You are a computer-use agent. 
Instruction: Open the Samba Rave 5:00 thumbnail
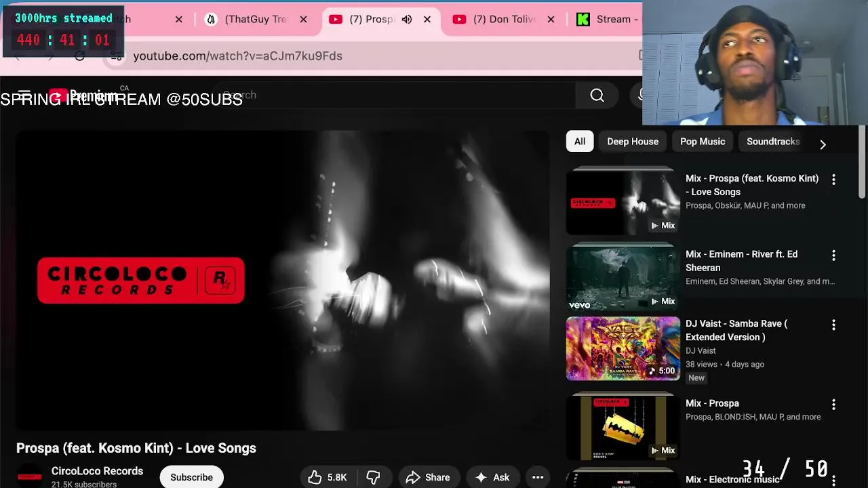(623, 348)
